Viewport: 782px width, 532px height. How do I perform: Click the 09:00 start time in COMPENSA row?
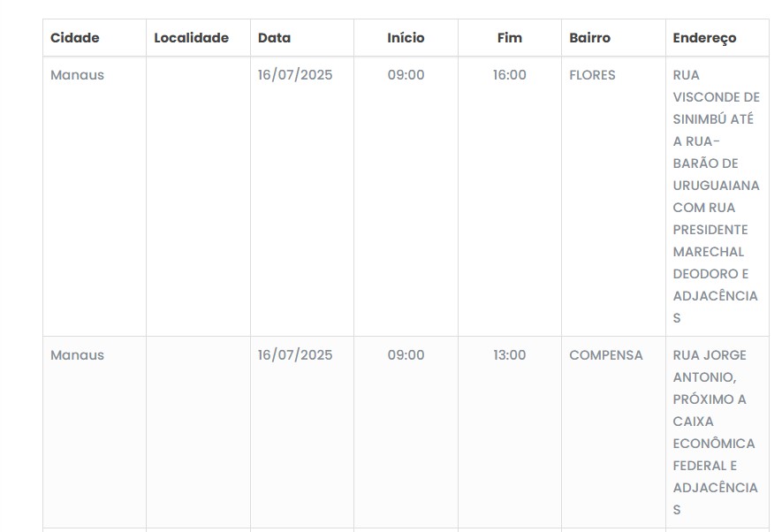click(406, 355)
